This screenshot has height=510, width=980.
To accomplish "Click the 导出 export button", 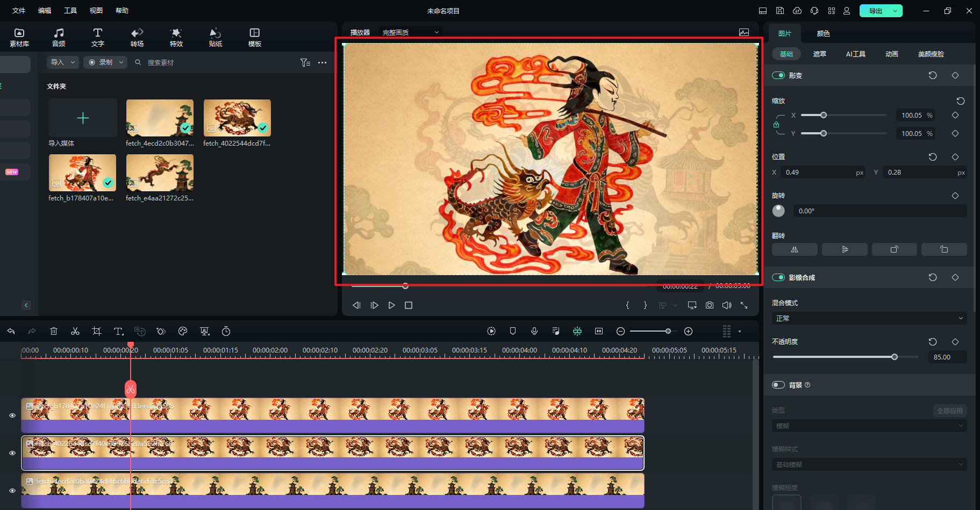I will 875,11.
